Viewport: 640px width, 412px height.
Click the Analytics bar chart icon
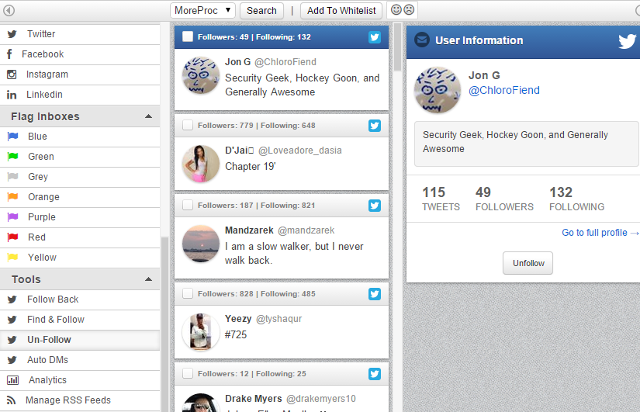(13, 380)
